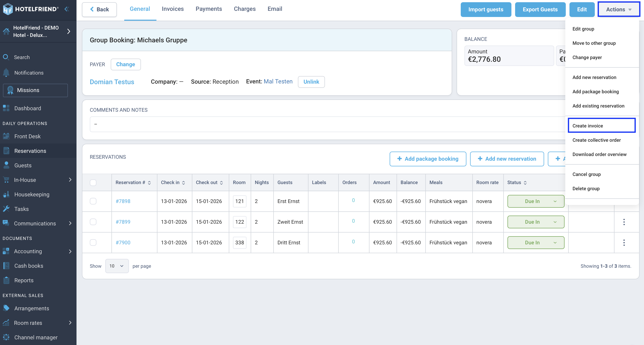Toggle the select-all reservations checkbox
Viewport: 644px width, 345px height.
tap(93, 183)
